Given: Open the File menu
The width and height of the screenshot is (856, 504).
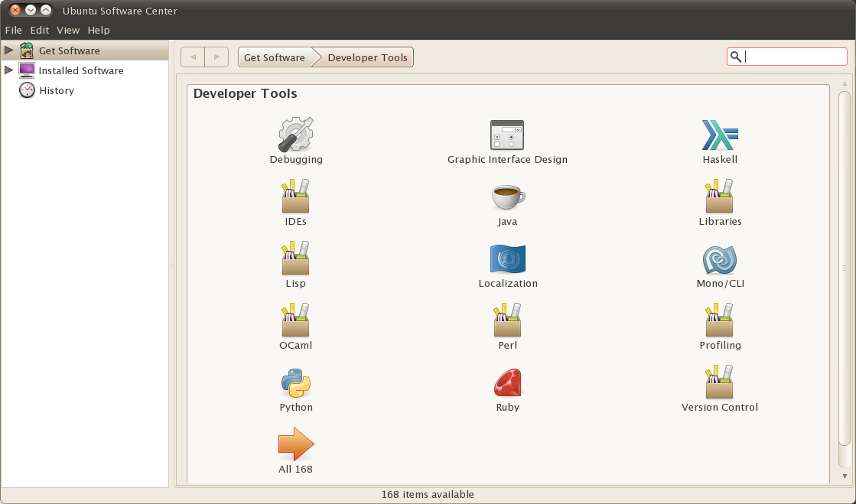Looking at the screenshot, I should pos(13,30).
